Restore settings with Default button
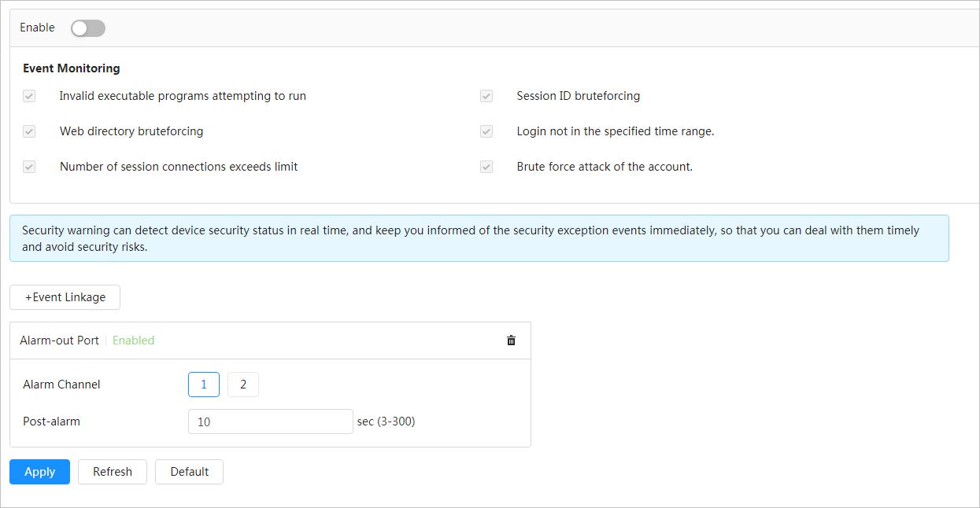Image resolution: width=980 pixels, height=508 pixels. click(x=189, y=472)
